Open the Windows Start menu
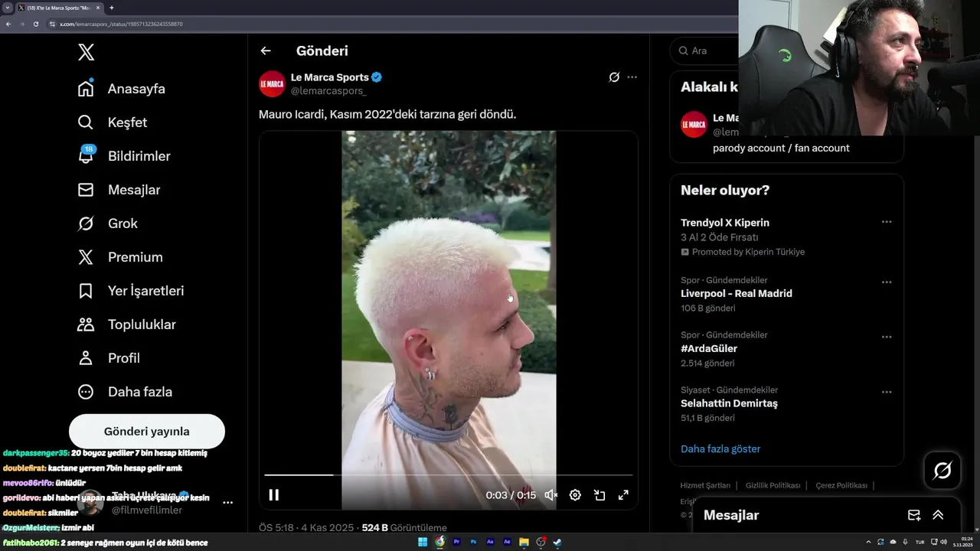The height and width of the screenshot is (551, 980). 423,542
